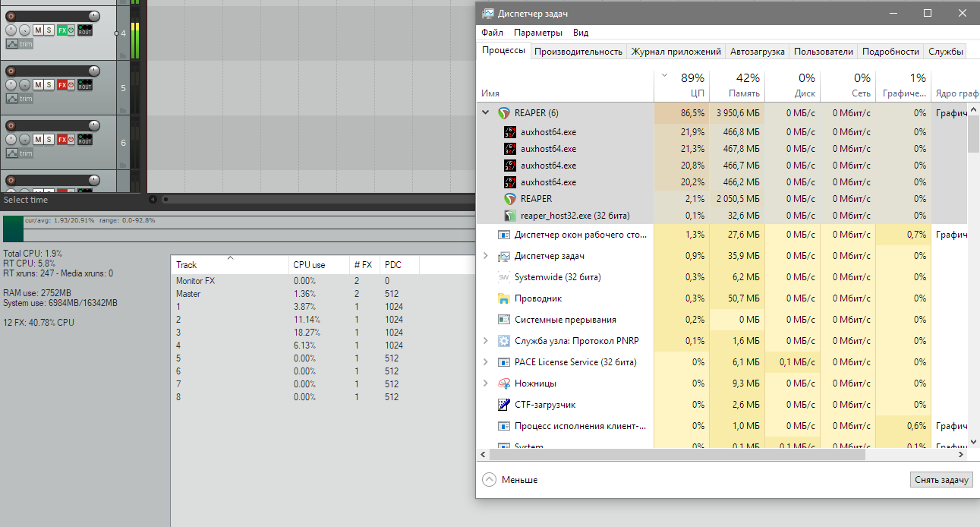Switch to Производительность tab
980x527 pixels.
(x=578, y=52)
